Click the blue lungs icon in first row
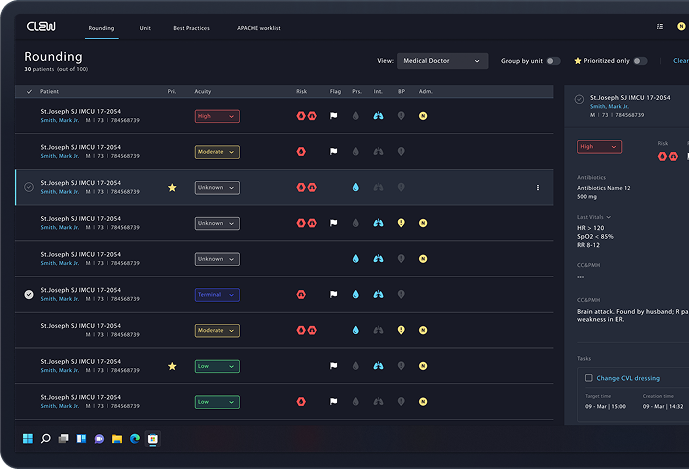Screen dimensions: 689x469 378,116
